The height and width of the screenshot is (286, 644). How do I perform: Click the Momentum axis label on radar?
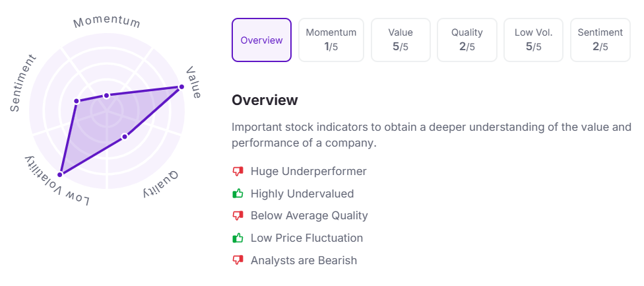107,22
